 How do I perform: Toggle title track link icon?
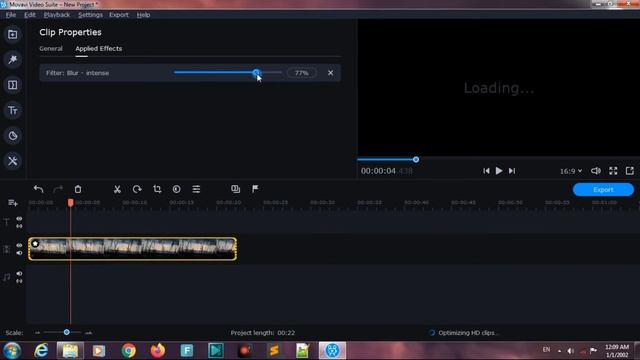(19, 226)
